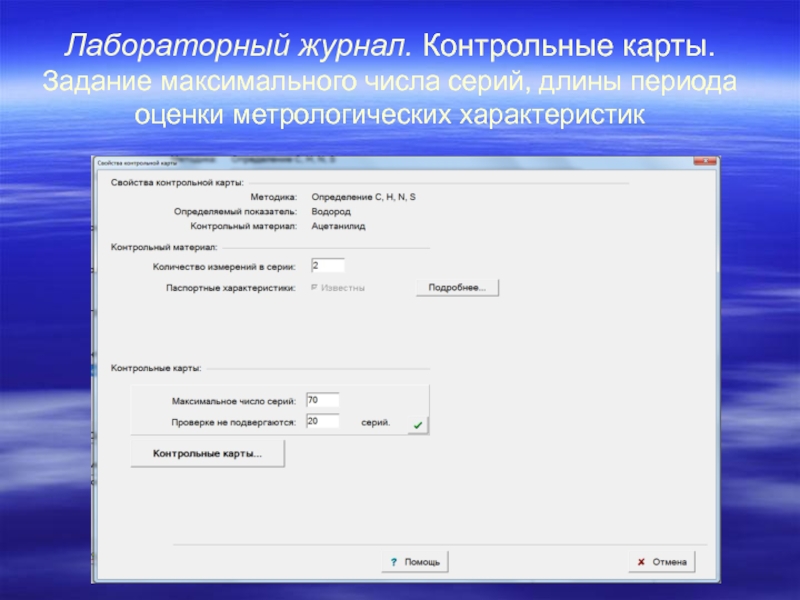Close the Свойства контрольной карты window
The width and height of the screenshot is (800, 600).
click(x=705, y=161)
